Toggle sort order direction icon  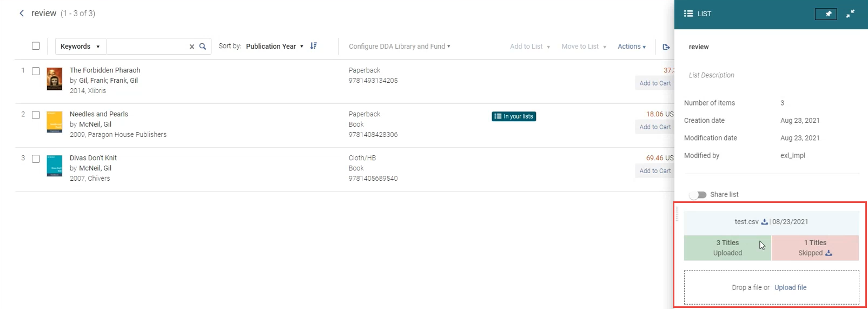coord(314,47)
